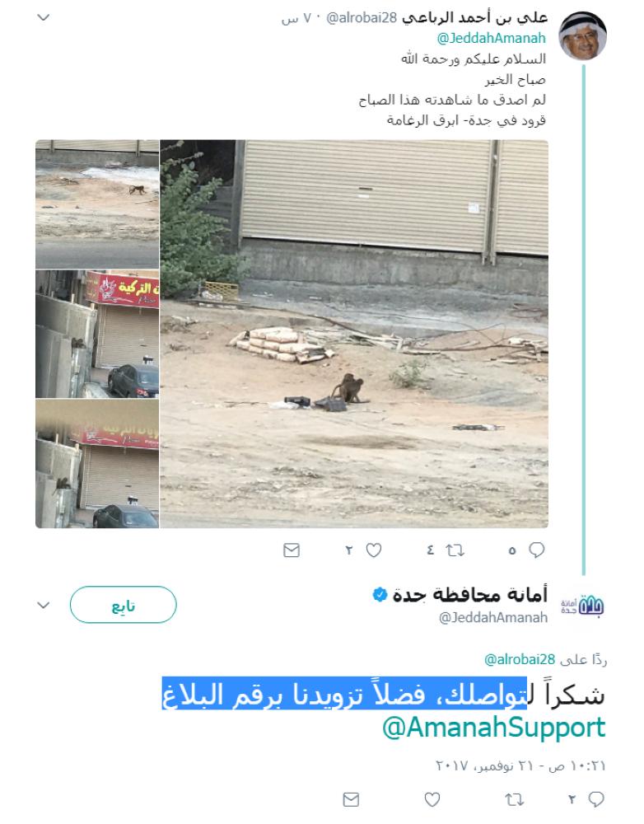Image resolution: width=644 pixels, height=824 pixels.
Task: Open Jeddah Amanah logo avatar
Action: (x=582, y=606)
